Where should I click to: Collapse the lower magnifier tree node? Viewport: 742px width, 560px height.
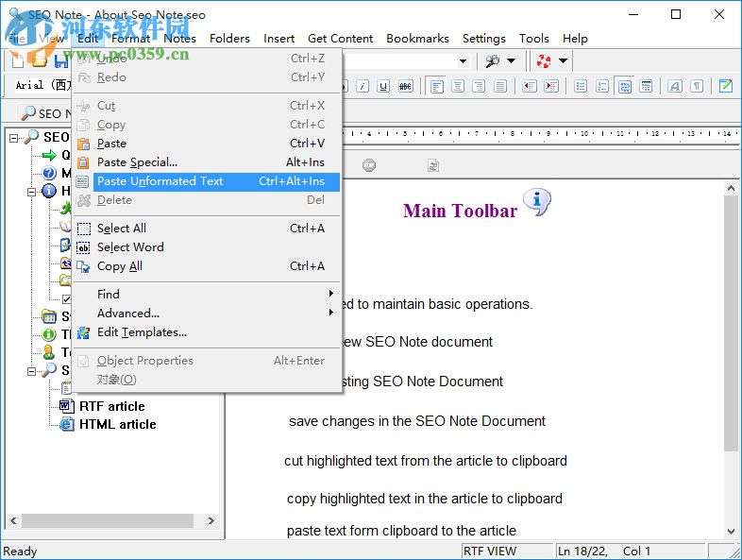click(31, 371)
